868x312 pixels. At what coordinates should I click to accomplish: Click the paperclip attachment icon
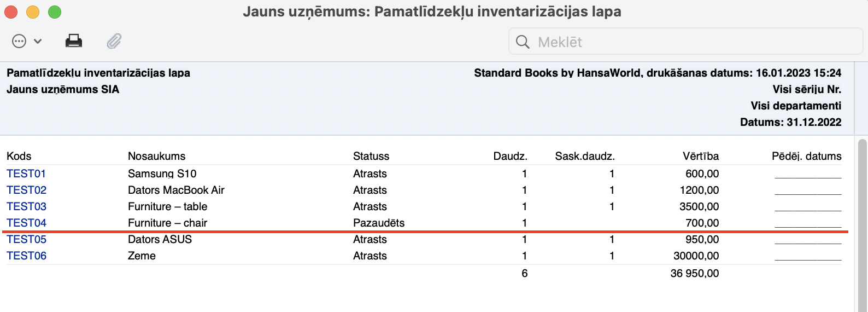click(x=114, y=41)
